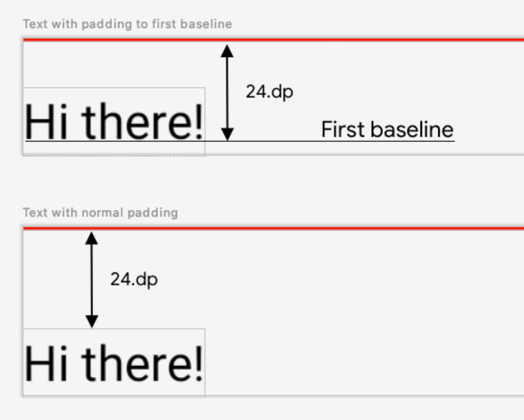
Task: Click the "First baseline" annotation text
Action: 387,129
